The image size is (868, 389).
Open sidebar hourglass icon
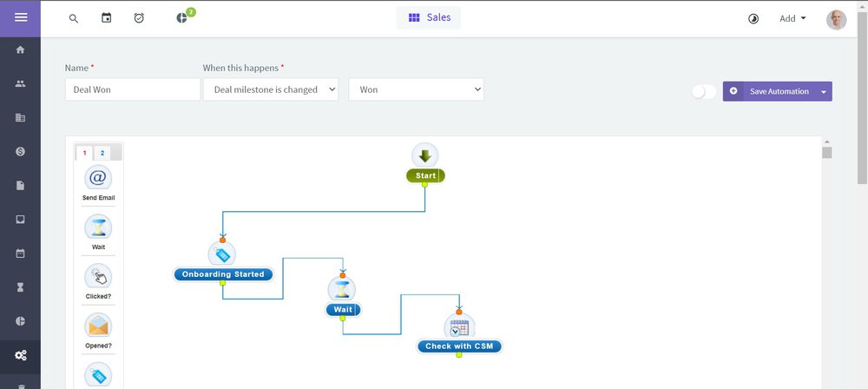[x=21, y=287]
